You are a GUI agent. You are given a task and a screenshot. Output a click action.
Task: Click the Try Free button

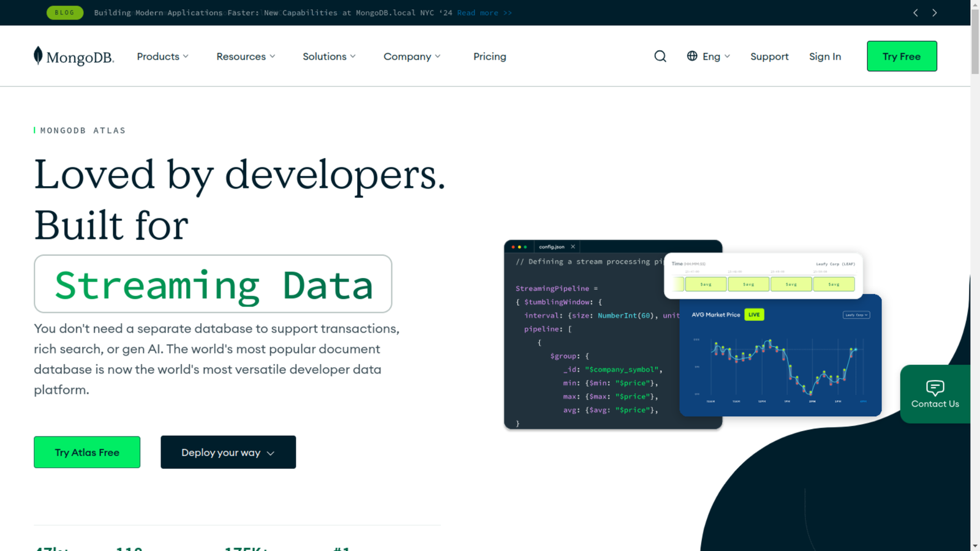(901, 56)
